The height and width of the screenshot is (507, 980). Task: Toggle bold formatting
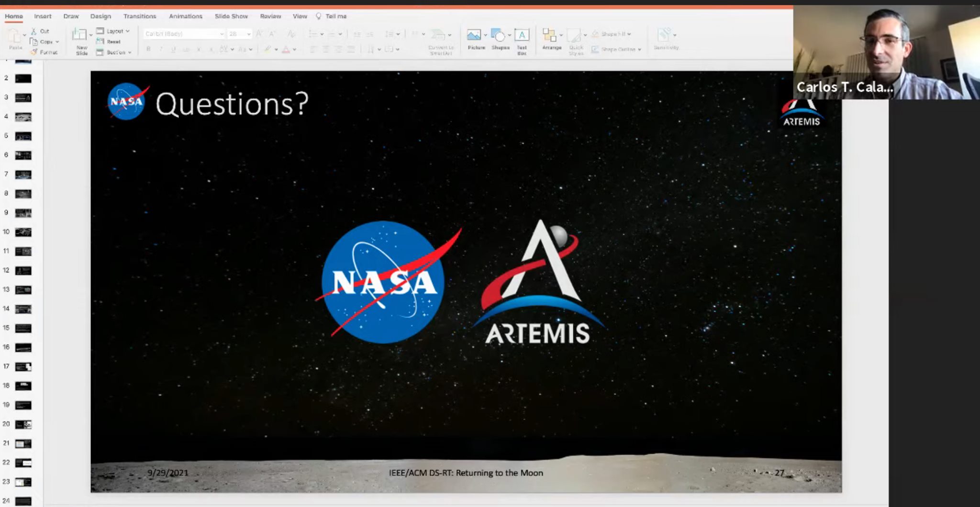[x=149, y=49]
